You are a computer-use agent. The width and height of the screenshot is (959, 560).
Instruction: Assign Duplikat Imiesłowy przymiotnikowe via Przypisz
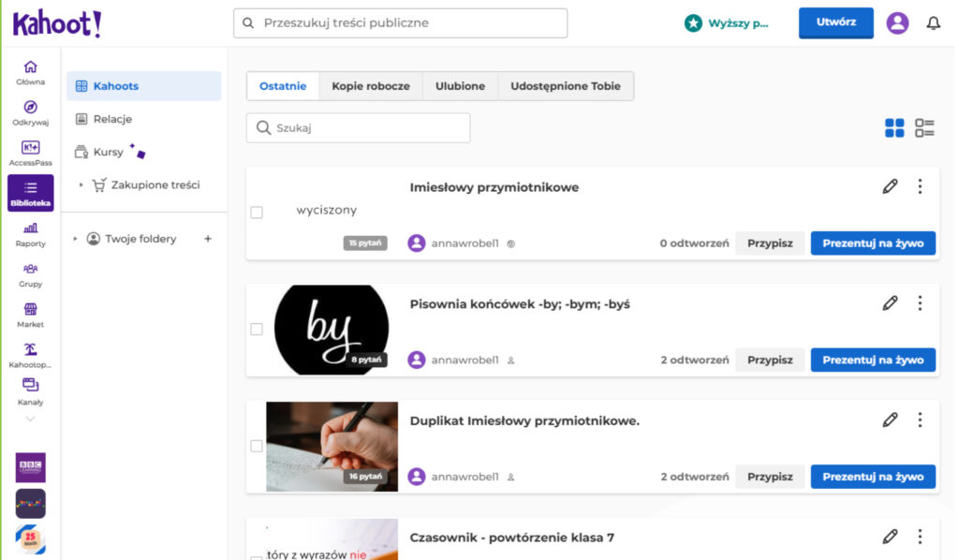click(x=770, y=477)
